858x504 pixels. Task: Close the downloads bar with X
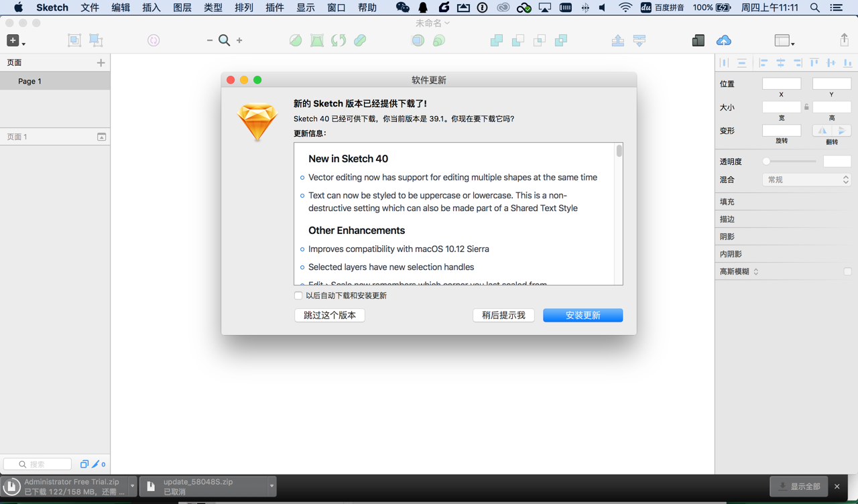point(837,487)
